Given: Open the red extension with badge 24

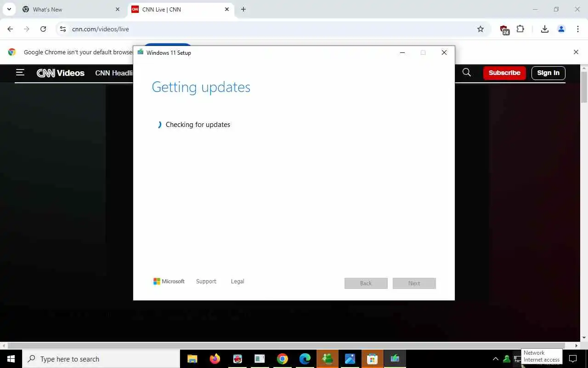Looking at the screenshot, I should (x=504, y=29).
